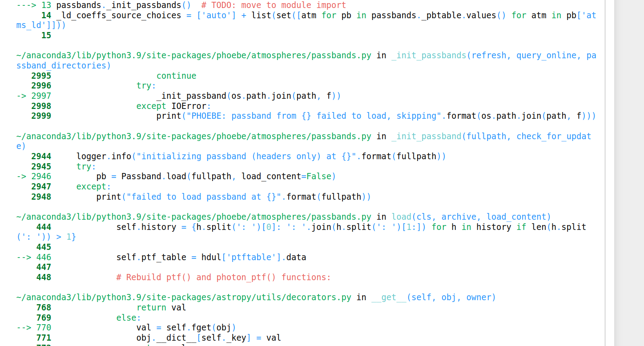The image size is (644, 346).
Task: Click 'except IOError:' on line 2998
Action: (174, 106)
